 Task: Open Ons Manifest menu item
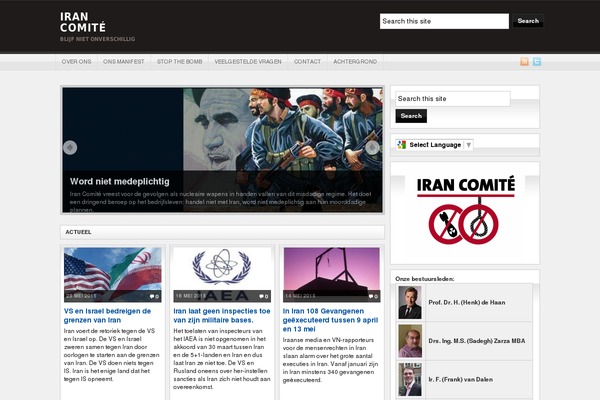(x=124, y=62)
